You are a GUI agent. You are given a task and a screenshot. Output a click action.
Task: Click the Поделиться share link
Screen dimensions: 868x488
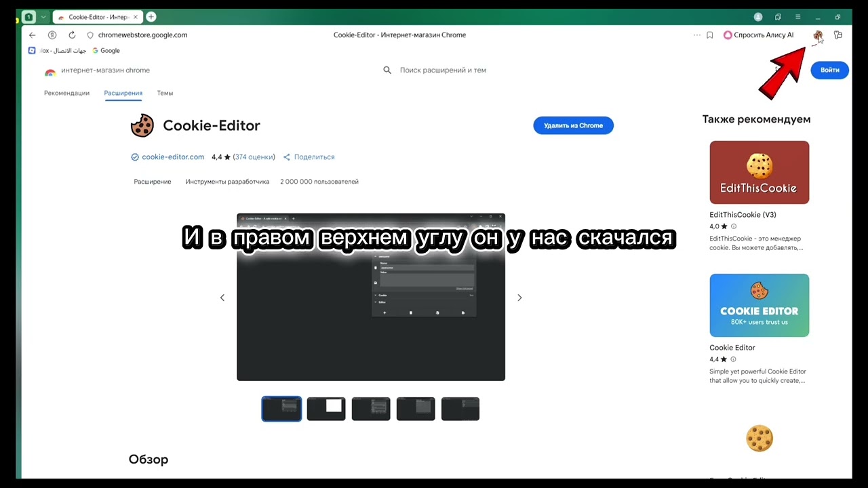[309, 157]
